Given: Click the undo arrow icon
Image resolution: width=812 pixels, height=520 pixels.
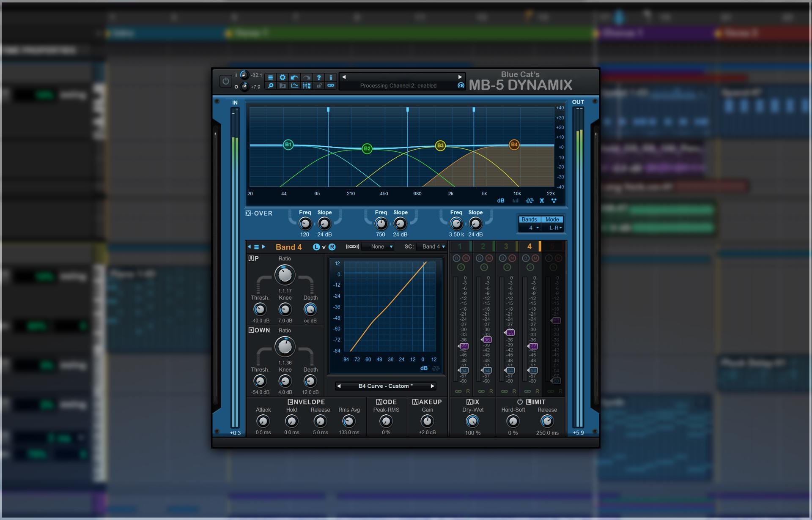Looking at the screenshot, I should [x=295, y=77].
